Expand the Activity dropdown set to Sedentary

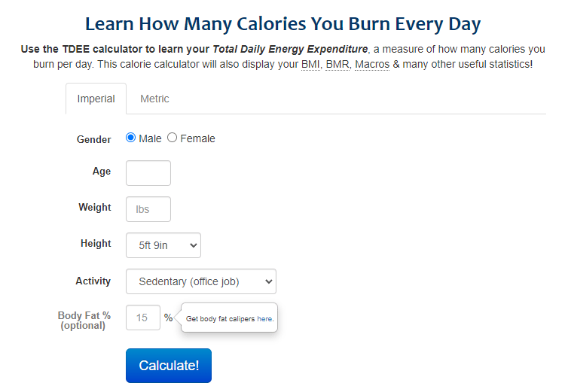click(x=201, y=281)
